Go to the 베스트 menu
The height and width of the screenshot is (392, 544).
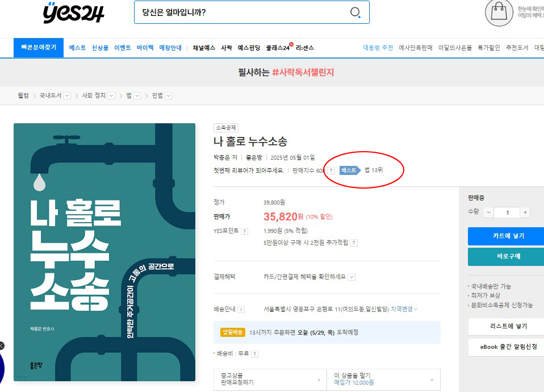[x=77, y=48]
